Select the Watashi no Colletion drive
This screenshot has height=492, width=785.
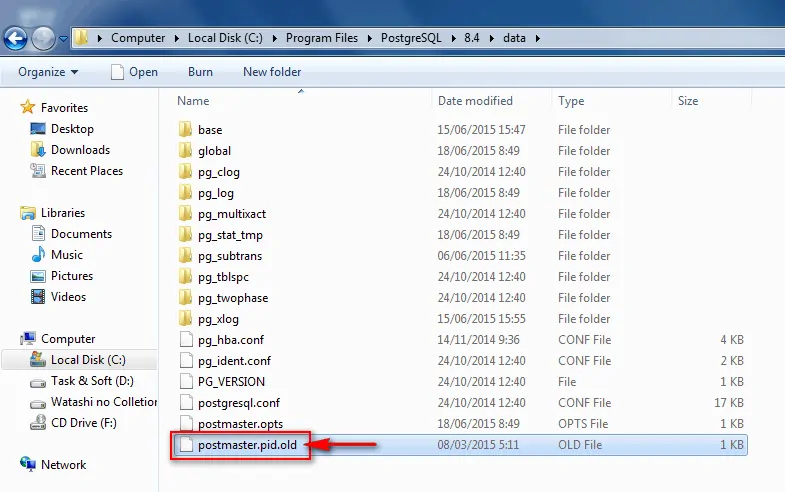(104, 402)
